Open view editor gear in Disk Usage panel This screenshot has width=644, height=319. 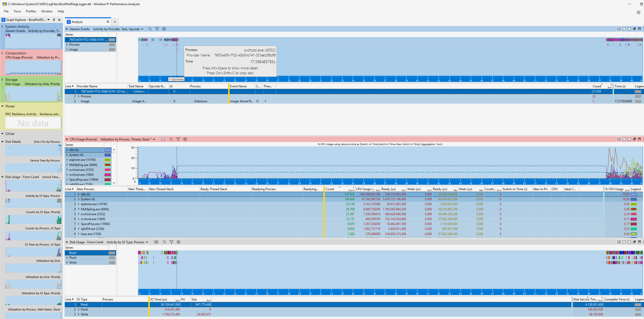[x=178, y=242]
